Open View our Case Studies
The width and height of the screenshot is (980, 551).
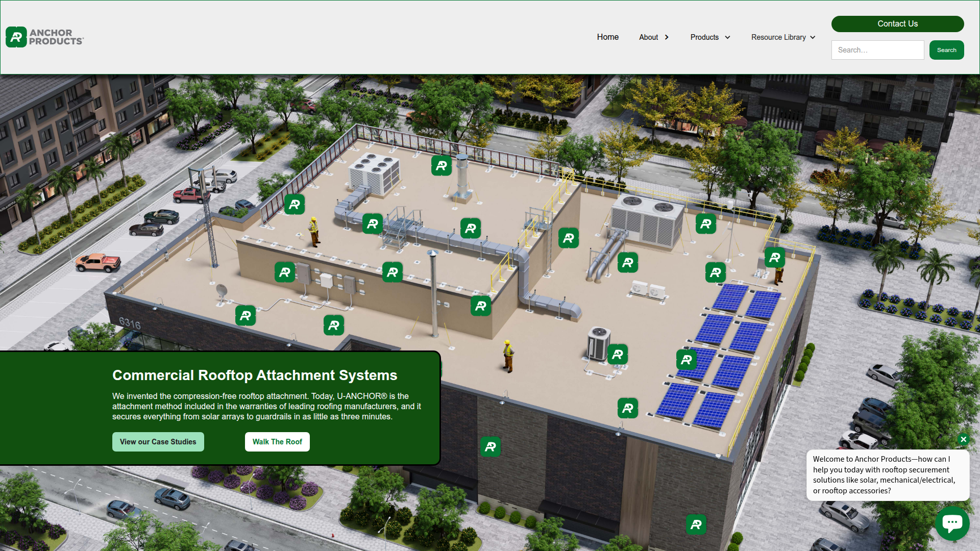(158, 442)
